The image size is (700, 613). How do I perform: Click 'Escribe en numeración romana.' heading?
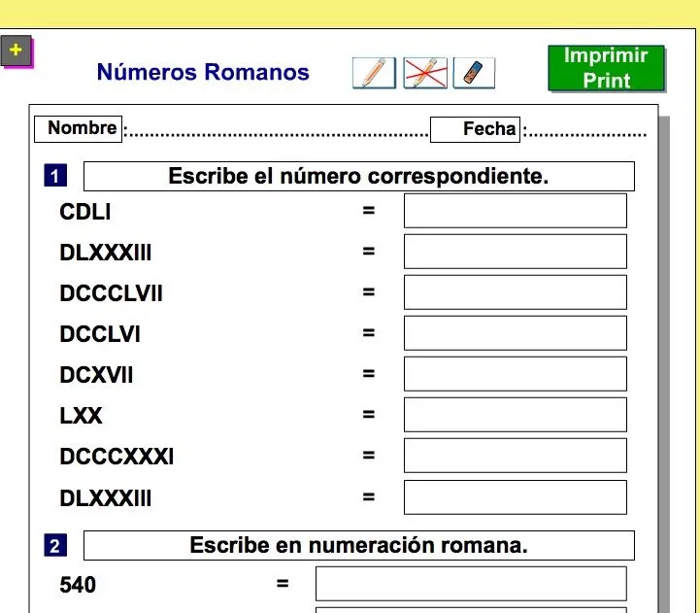click(x=359, y=545)
